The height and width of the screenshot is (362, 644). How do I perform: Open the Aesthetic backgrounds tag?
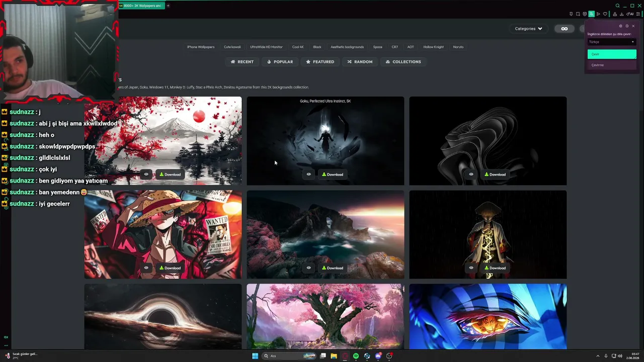(347, 47)
